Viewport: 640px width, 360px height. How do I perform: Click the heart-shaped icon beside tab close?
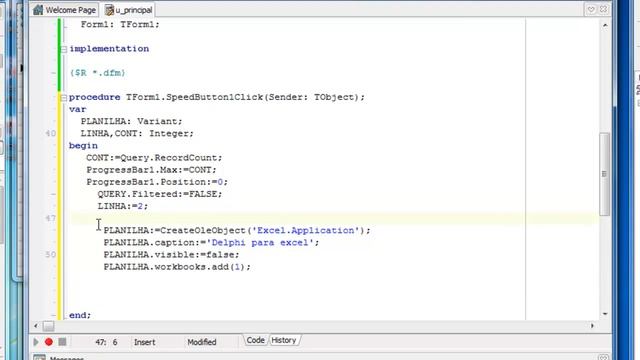click(x=591, y=9)
